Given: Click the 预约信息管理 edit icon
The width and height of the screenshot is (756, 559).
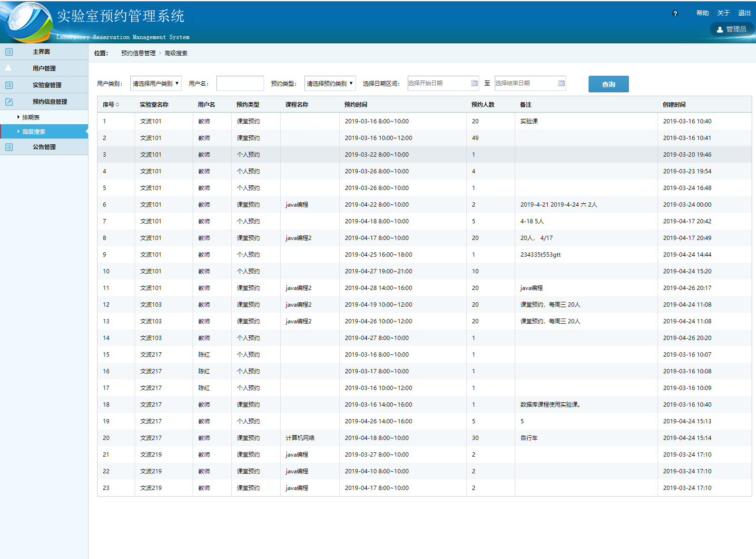Looking at the screenshot, I should (9, 101).
